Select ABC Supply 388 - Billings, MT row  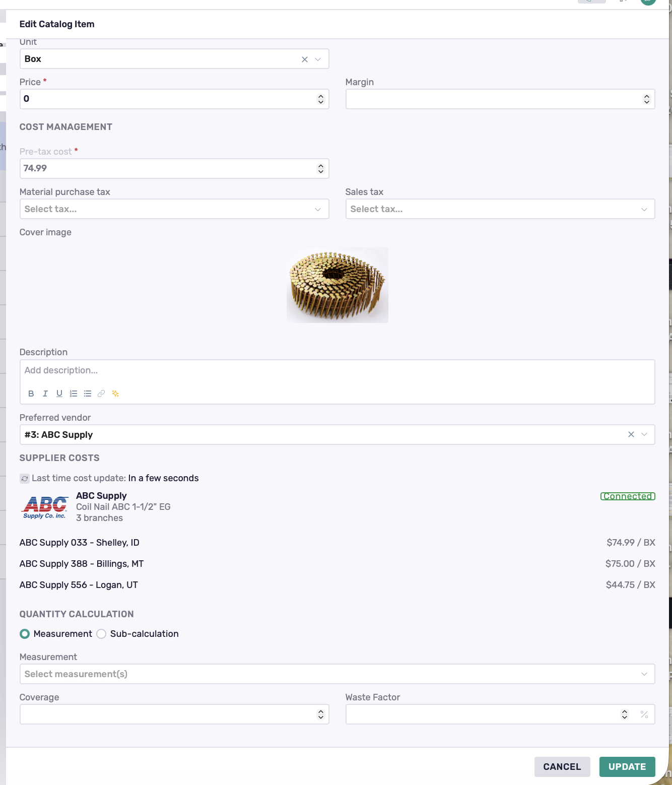coord(338,564)
